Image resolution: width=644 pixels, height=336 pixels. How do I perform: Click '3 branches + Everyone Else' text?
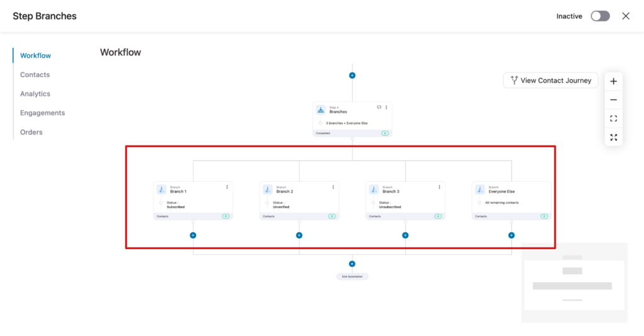click(x=347, y=123)
